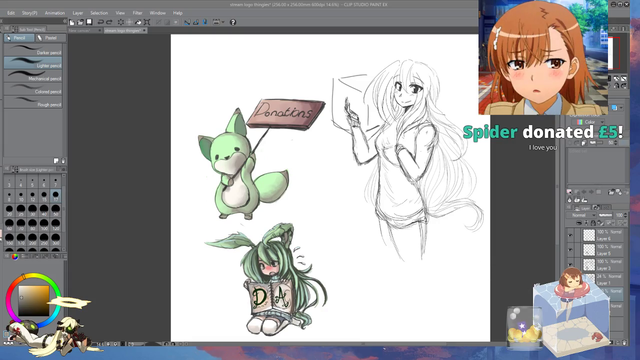Open the toolbar dropdown next to the help icon

click(x=223, y=22)
